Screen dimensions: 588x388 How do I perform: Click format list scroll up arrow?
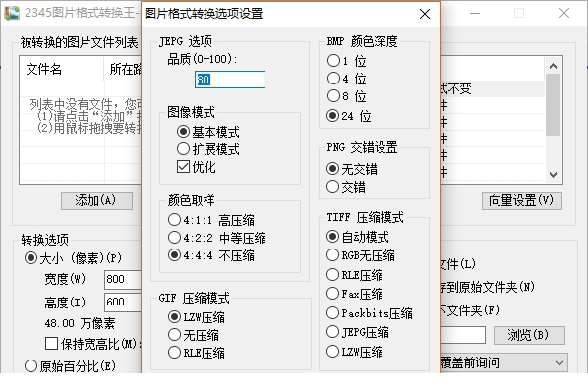click(x=553, y=66)
